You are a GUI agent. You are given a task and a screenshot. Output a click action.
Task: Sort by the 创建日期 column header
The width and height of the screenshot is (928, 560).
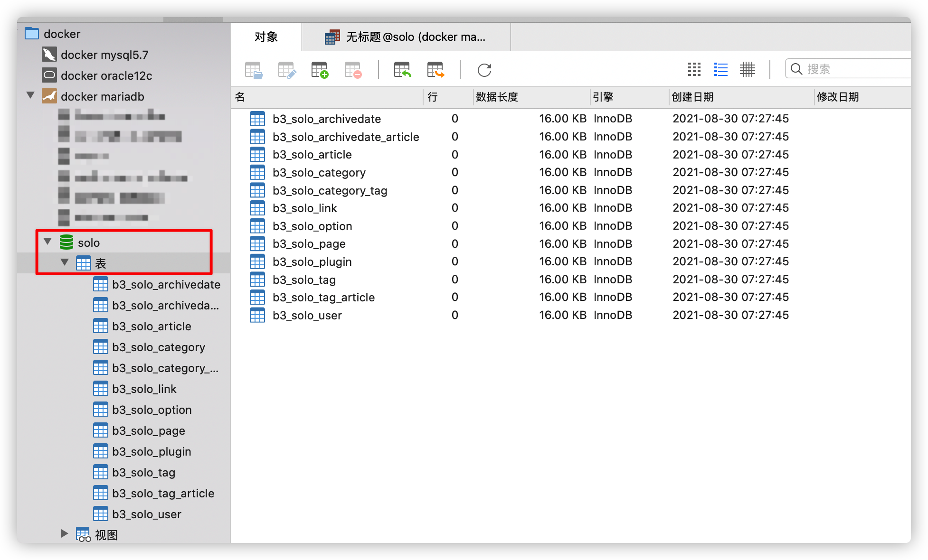coord(692,97)
